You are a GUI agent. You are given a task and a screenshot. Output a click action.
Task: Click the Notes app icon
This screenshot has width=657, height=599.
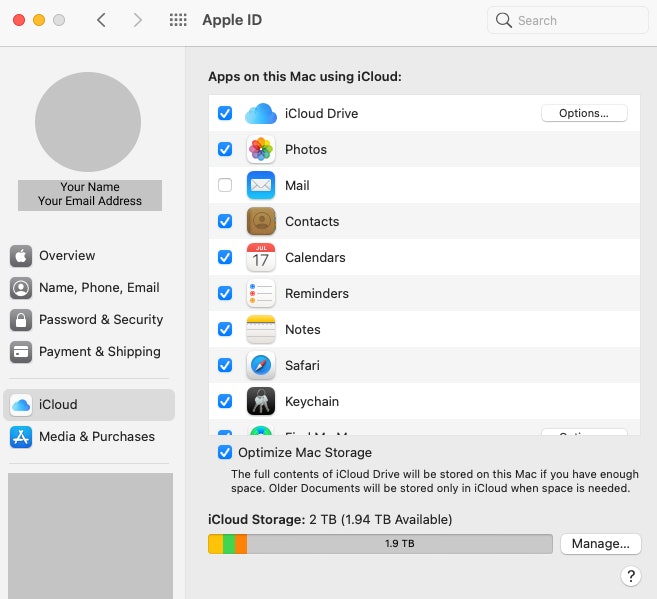(x=261, y=329)
